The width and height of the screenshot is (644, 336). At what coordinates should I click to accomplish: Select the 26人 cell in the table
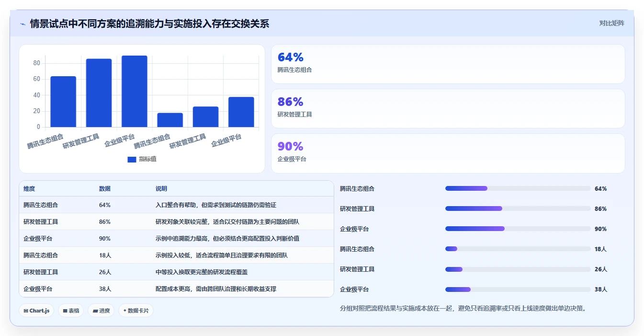click(x=105, y=272)
